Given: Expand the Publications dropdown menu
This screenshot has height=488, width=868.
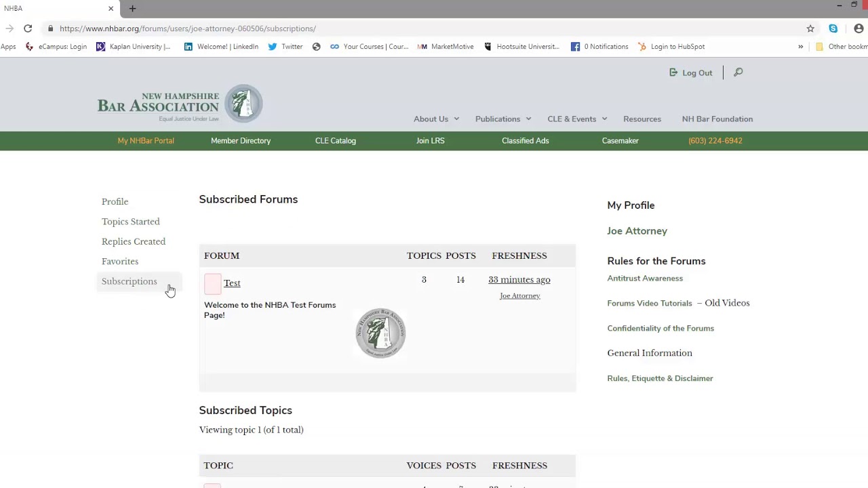Looking at the screenshot, I should [503, 119].
